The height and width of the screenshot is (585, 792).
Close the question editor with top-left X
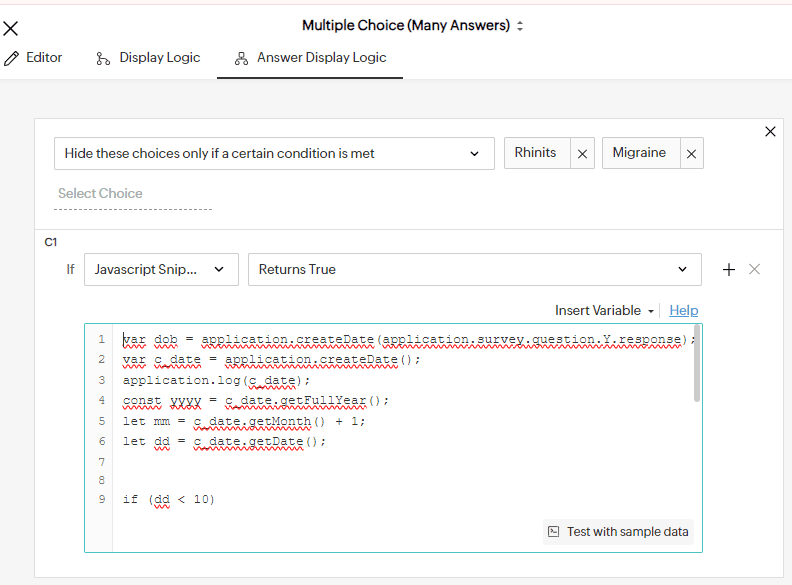tap(11, 28)
